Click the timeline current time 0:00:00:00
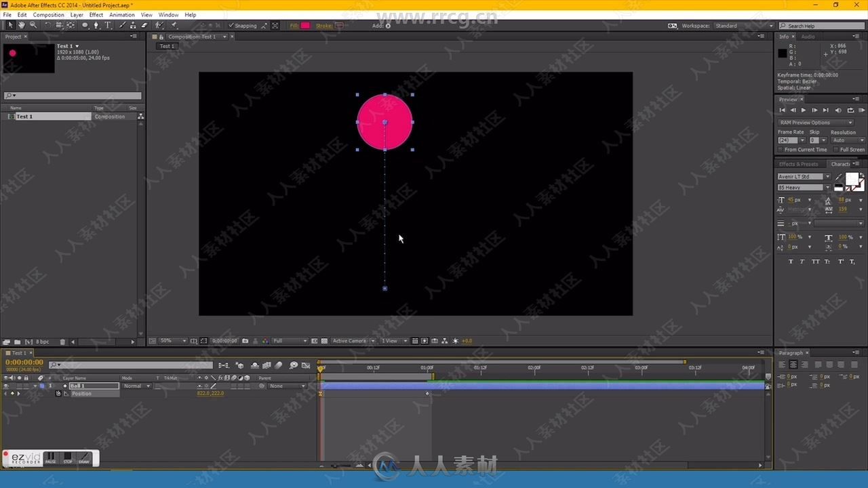 24,363
